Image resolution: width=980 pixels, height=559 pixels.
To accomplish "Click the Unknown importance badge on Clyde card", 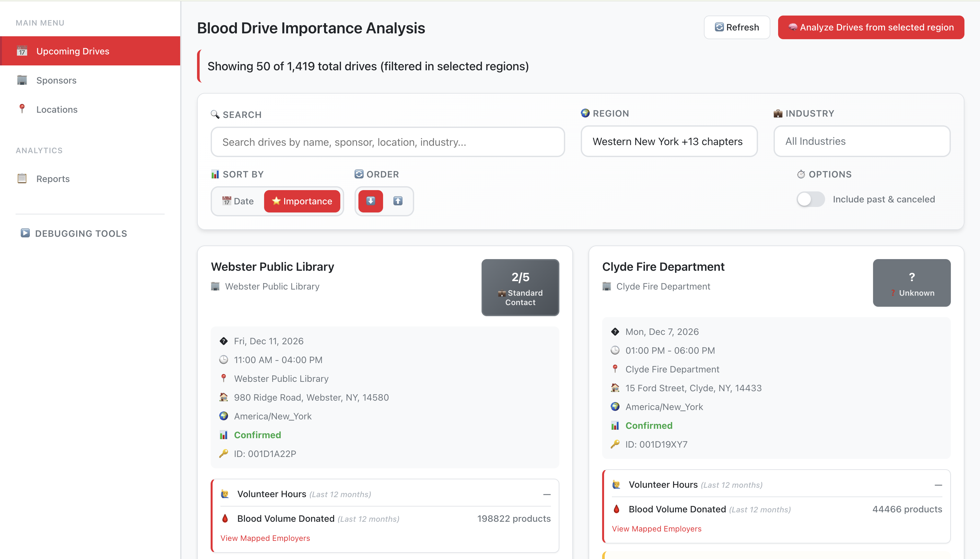I will [911, 283].
